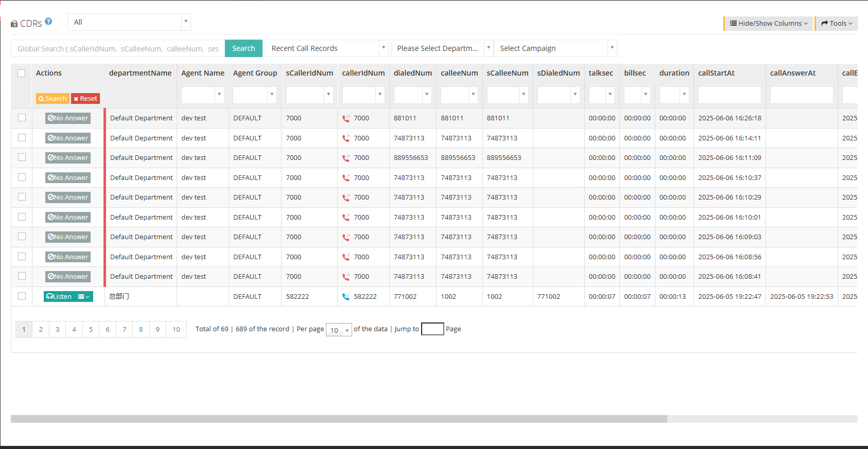Viewport: 868px width, 449px height.
Task: Click the callStartAt column header
Action: [x=716, y=73]
